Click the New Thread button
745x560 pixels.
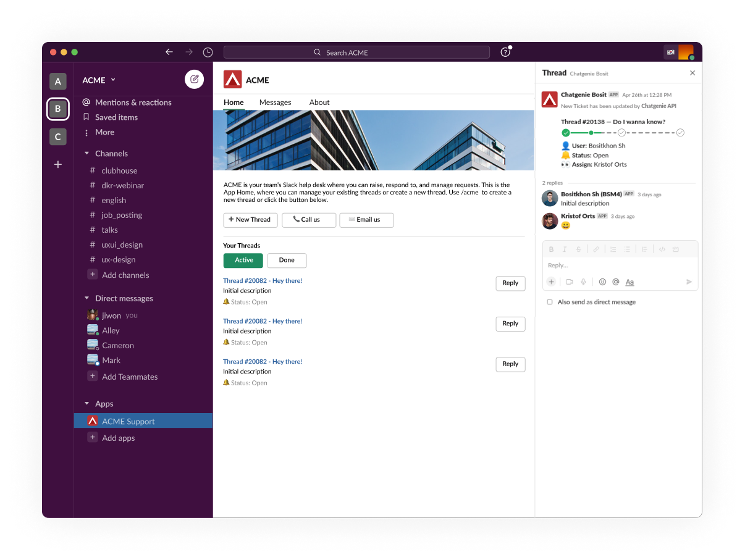click(x=250, y=220)
